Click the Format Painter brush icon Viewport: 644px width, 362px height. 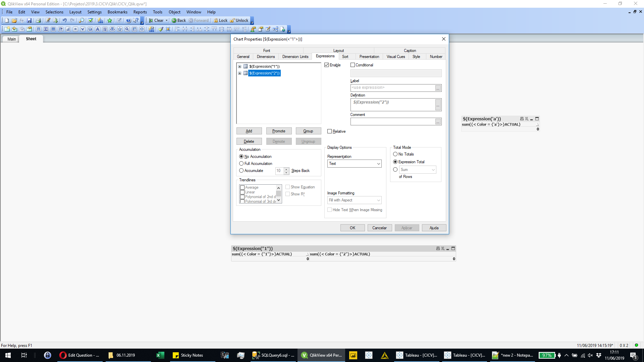click(x=161, y=29)
